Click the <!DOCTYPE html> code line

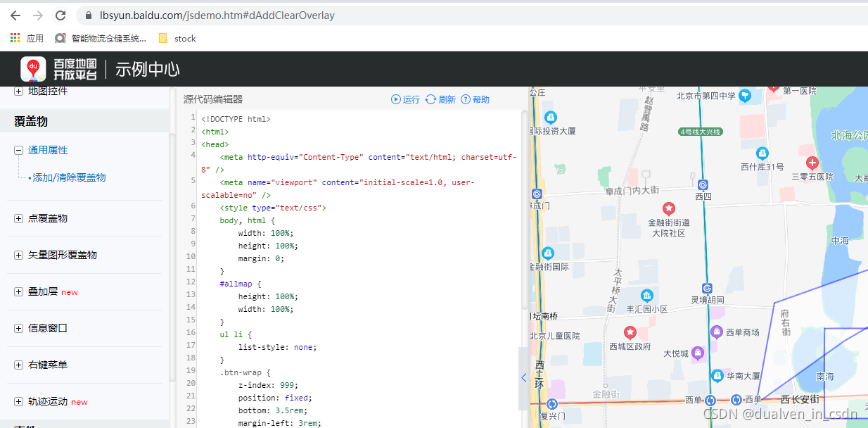pyautogui.click(x=236, y=119)
